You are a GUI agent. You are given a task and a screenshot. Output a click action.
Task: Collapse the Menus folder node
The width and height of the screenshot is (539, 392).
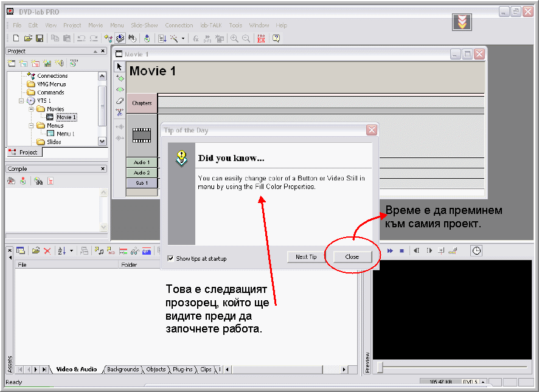[x=31, y=125]
